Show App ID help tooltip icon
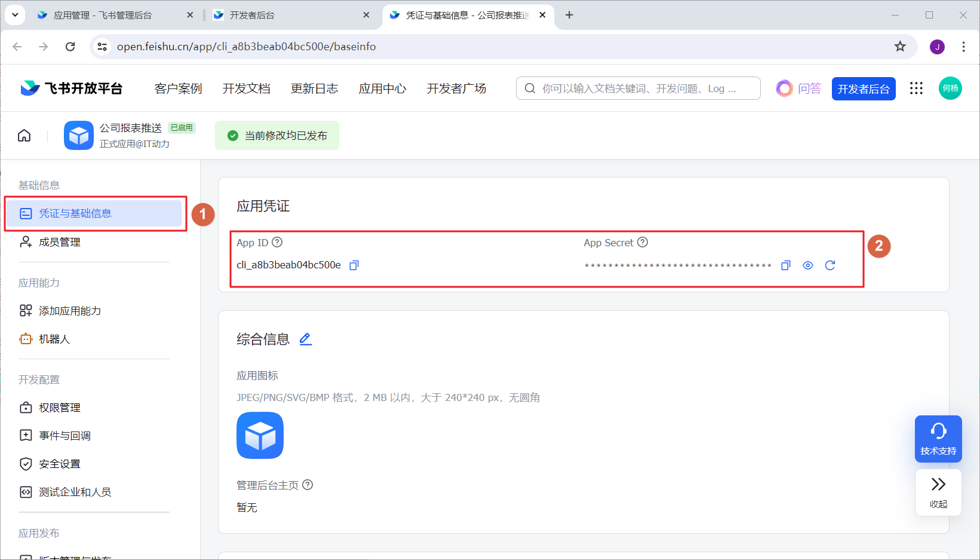 coord(277,242)
